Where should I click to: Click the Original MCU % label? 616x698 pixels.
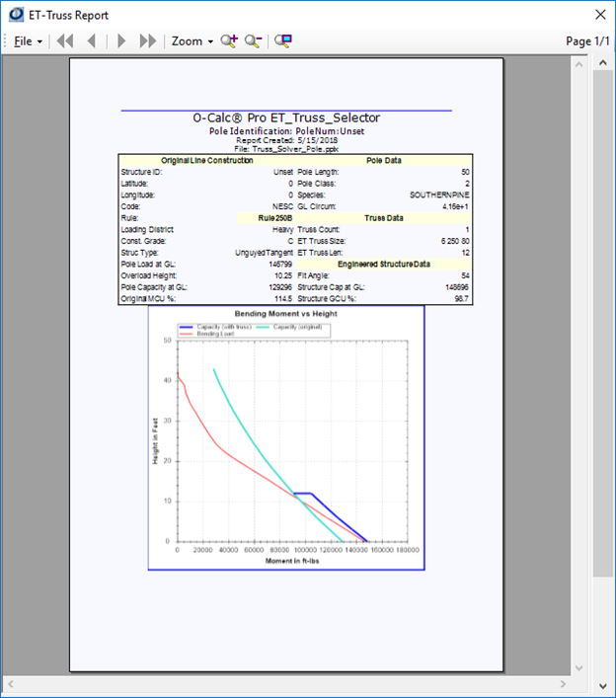[148, 299]
